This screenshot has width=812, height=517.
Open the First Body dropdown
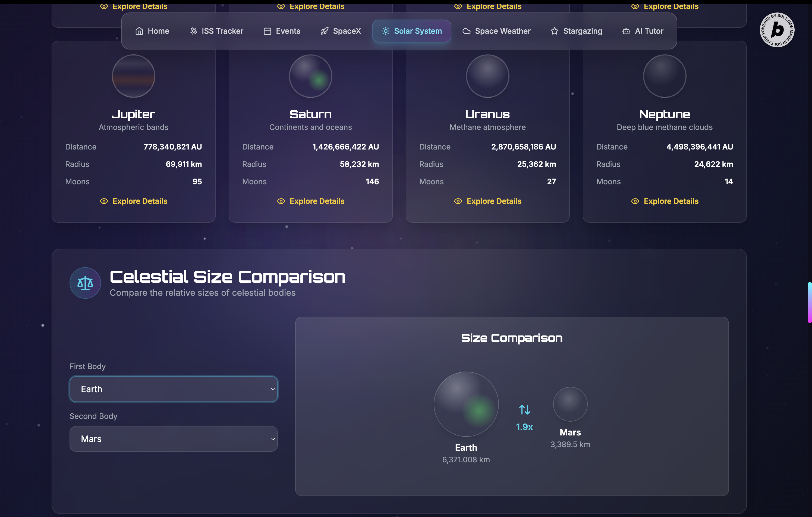pos(173,389)
